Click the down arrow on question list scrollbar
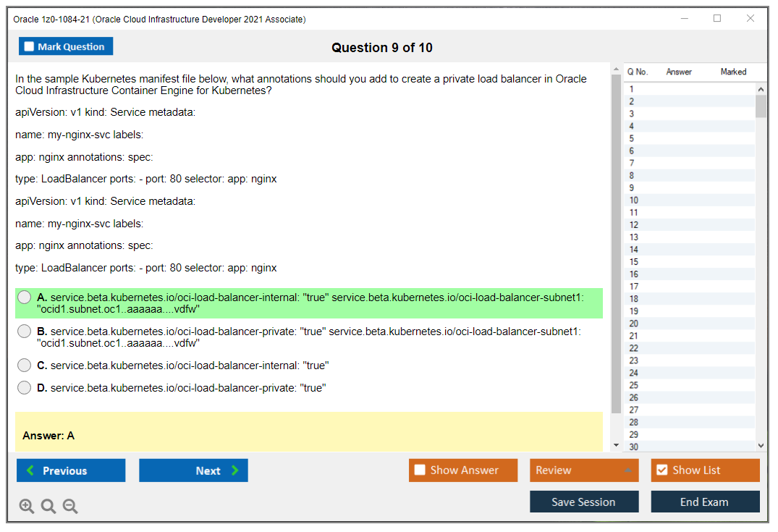This screenshot has width=778, height=532. click(761, 445)
